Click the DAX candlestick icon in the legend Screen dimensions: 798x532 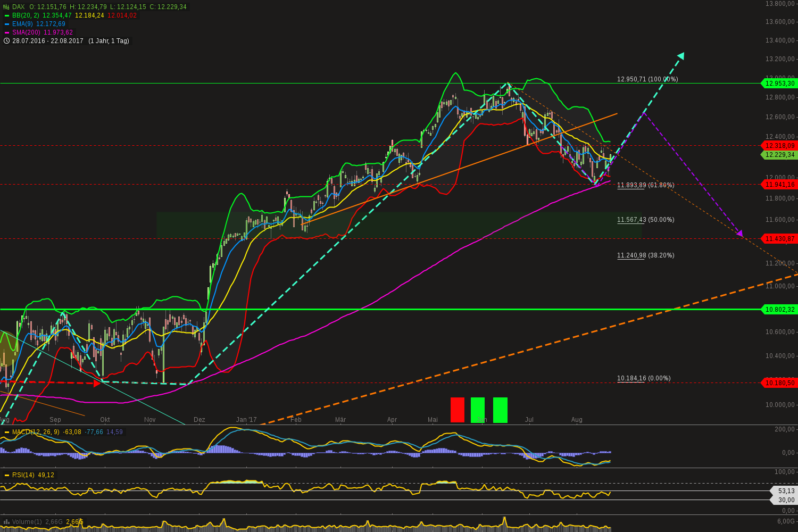[6, 7]
